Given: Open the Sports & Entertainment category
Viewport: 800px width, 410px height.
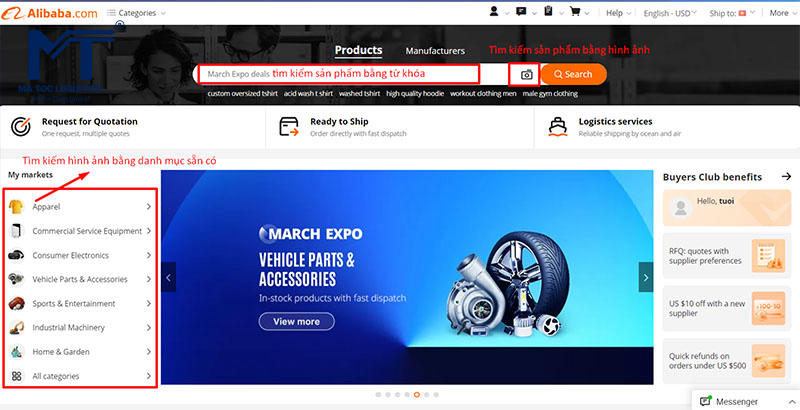Looking at the screenshot, I should [74, 303].
